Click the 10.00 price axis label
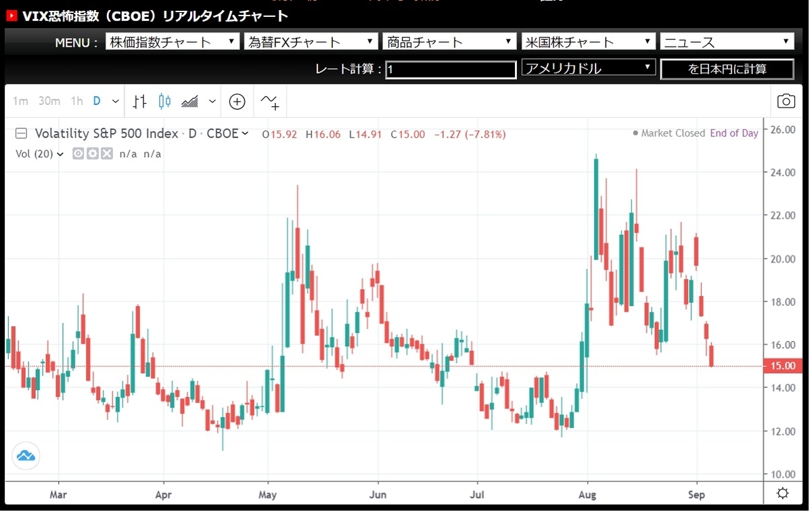This screenshot has height=514, width=812. [x=782, y=474]
